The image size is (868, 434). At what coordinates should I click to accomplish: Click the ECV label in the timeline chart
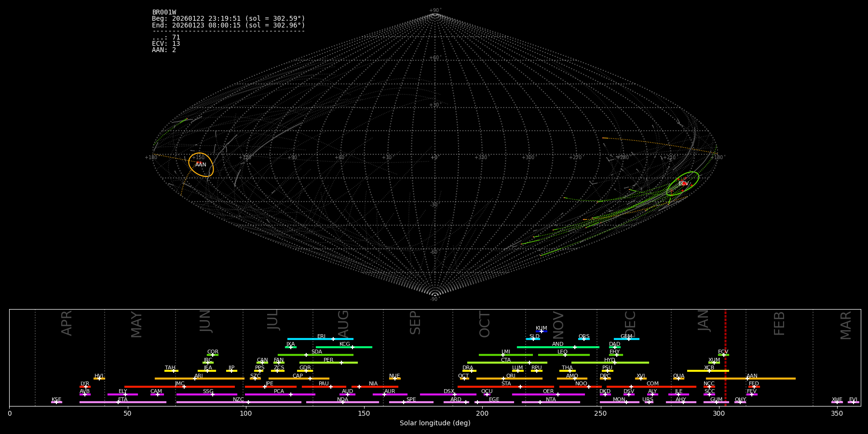(723, 352)
